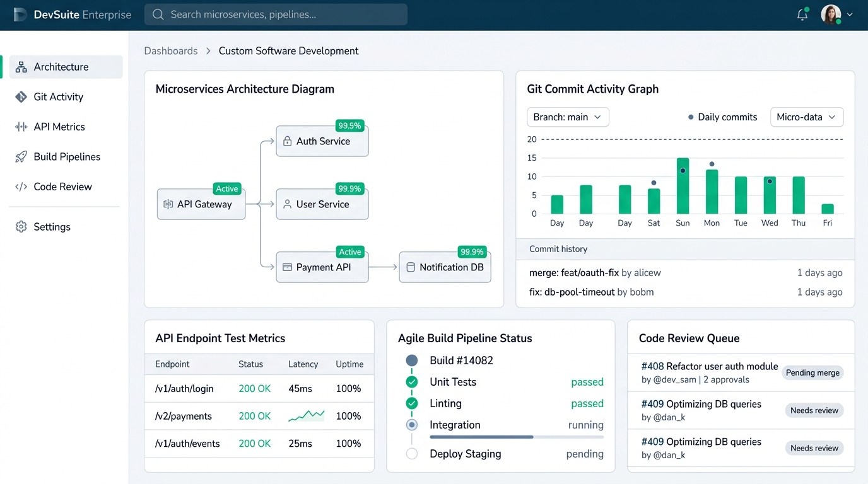Image resolution: width=868 pixels, height=484 pixels.
Task: Click the search magnifier icon
Action: point(158,14)
